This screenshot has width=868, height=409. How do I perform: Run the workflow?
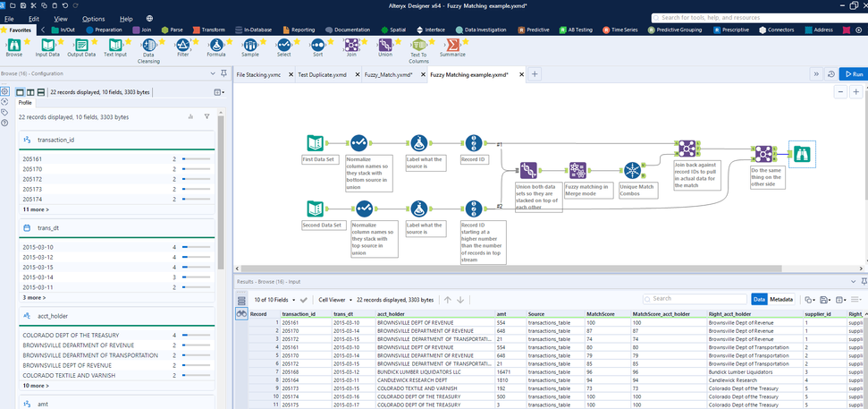(x=853, y=74)
